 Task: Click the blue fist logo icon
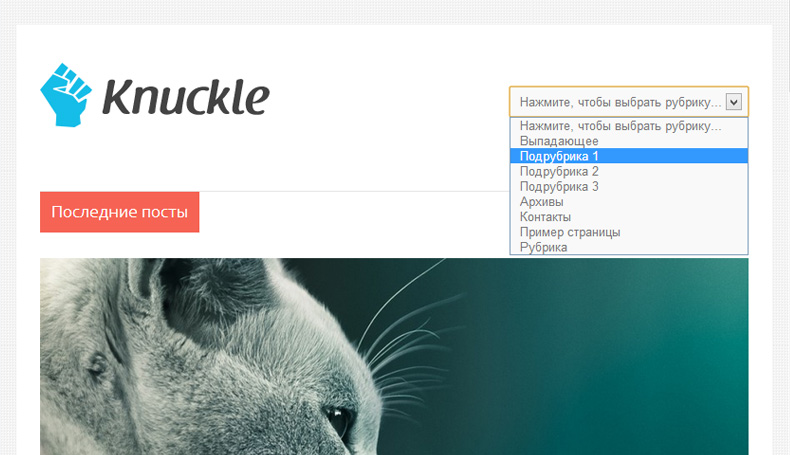[66, 95]
